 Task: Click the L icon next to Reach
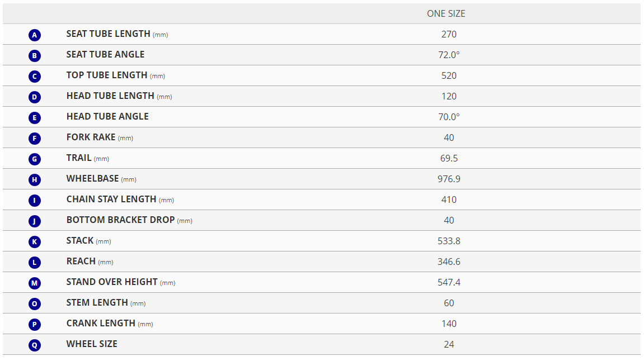click(35, 262)
